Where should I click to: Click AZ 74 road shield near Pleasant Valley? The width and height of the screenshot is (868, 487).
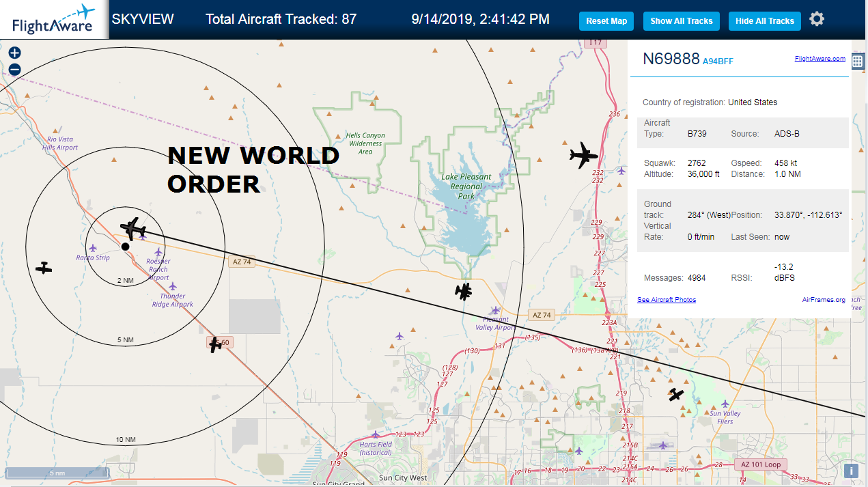coord(542,315)
